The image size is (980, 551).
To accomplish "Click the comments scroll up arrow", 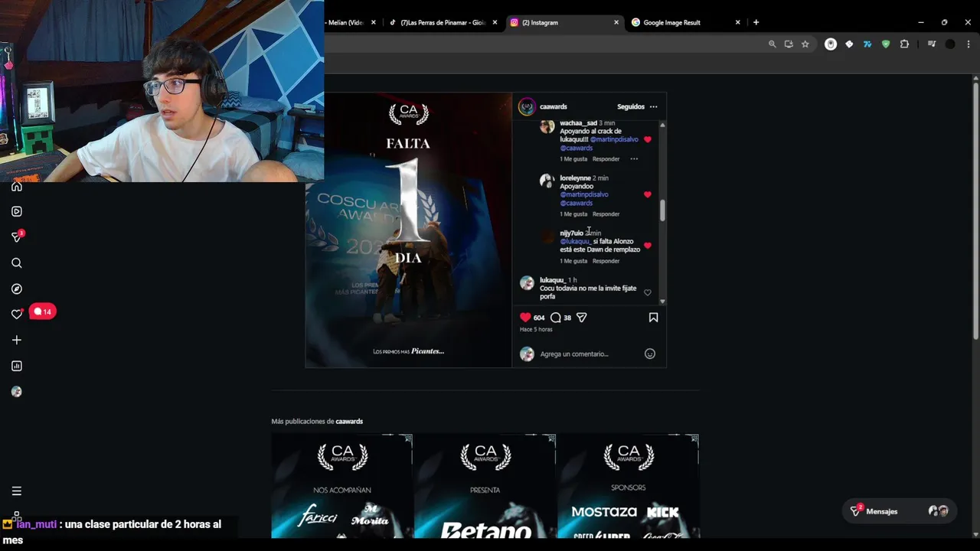I will (662, 125).
